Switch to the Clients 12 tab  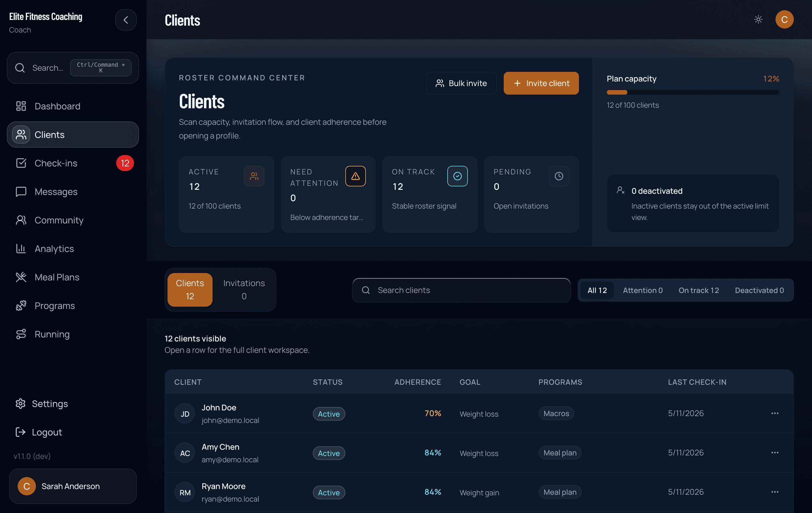190,290
